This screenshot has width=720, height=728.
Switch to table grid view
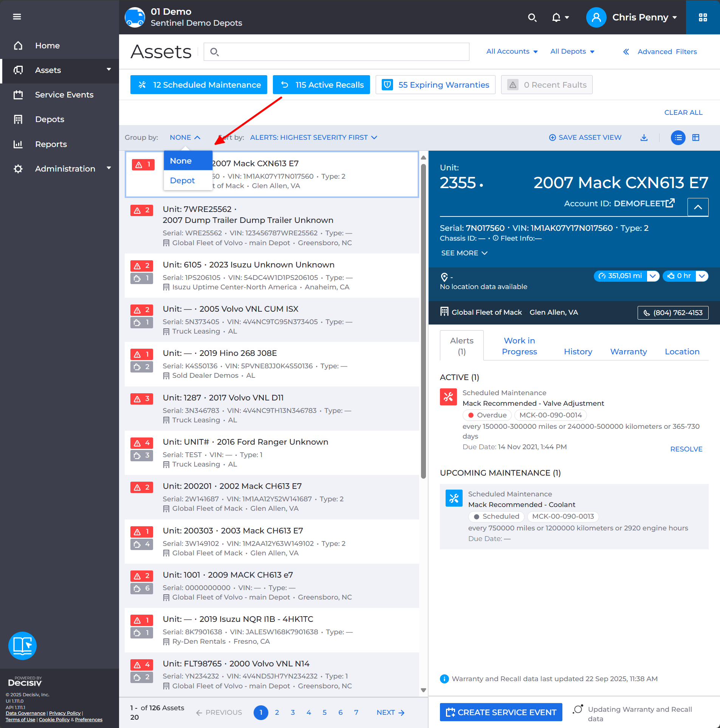point(696,138)
